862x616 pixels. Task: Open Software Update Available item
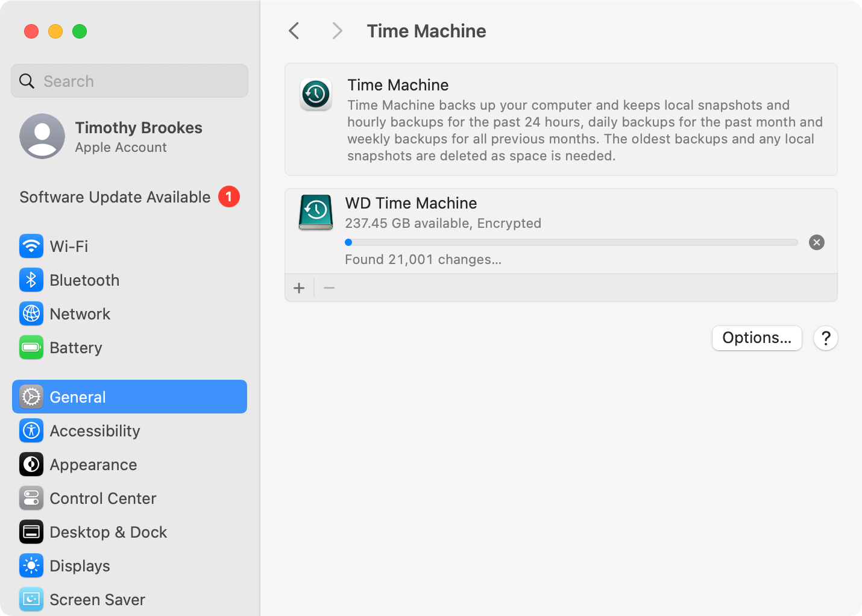(x=130, y=196)
